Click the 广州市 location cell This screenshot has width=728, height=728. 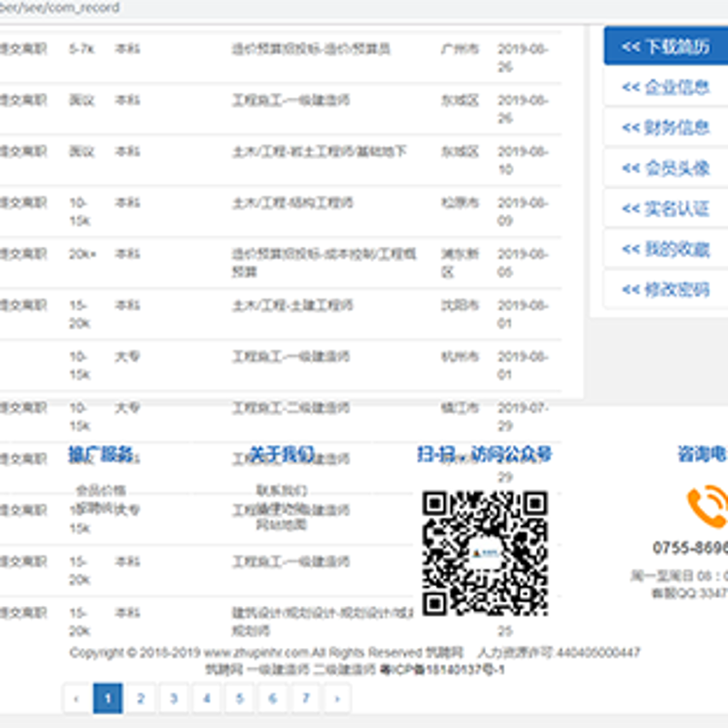pyautogui.click(x=460, y=49)
